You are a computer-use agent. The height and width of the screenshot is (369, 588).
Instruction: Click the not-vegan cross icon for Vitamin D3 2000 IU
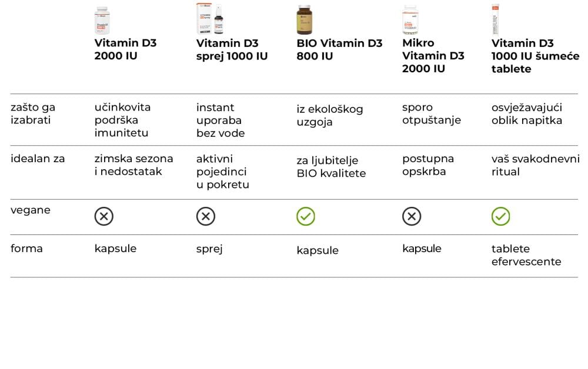(104, 216)
